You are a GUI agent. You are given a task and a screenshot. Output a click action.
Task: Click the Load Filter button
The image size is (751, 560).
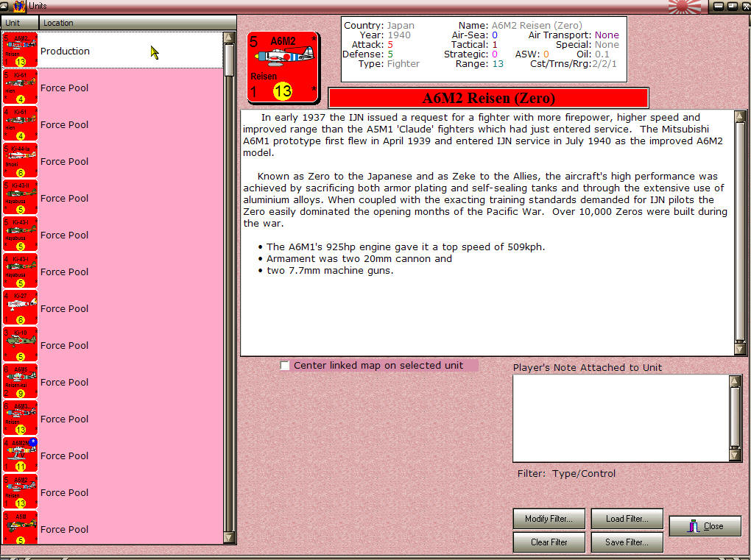627,519
